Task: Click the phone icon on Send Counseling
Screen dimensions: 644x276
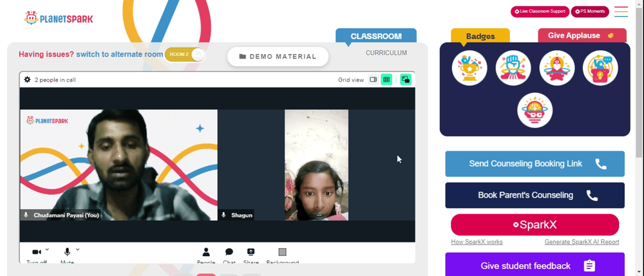Action: pyautogui.click(x=601, y=164)
